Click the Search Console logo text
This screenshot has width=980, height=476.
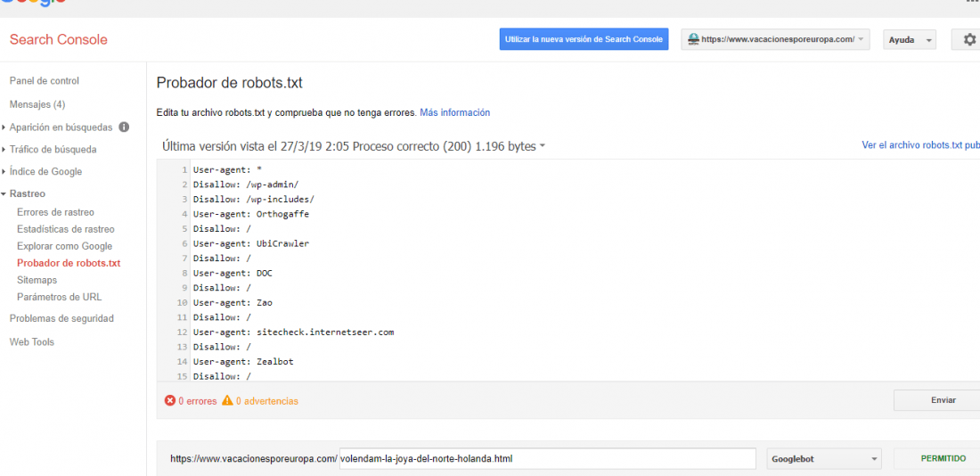(59, 39)
